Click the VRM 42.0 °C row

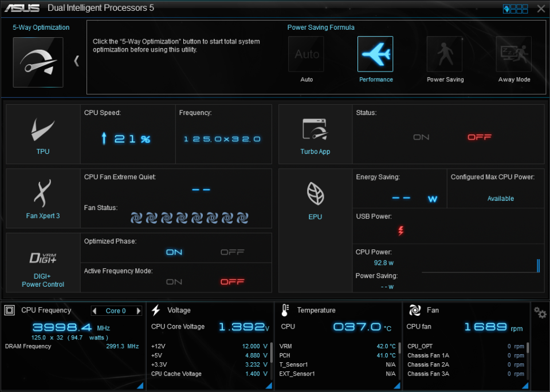pyautogui.click(x=337, y=346)
